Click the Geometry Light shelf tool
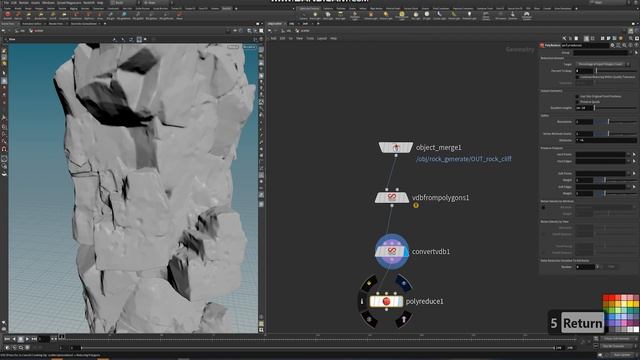640x360 pixels. coord(355,16)
